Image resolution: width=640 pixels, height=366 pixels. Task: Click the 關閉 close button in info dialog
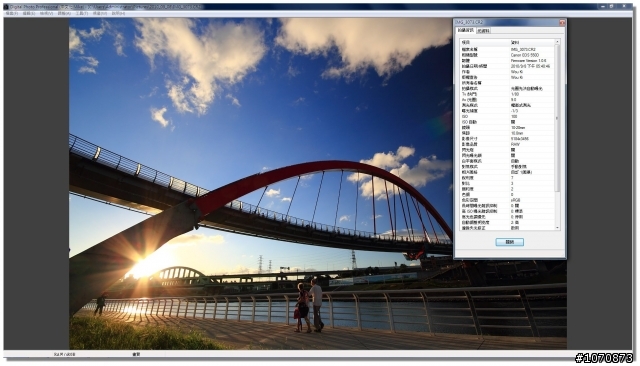(509, 242)
